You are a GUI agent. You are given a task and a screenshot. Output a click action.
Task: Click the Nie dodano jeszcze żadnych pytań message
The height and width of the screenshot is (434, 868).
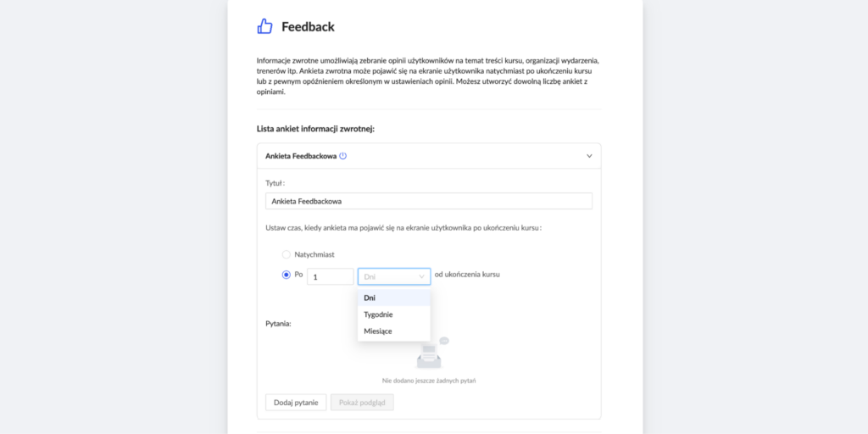[428, 381]
